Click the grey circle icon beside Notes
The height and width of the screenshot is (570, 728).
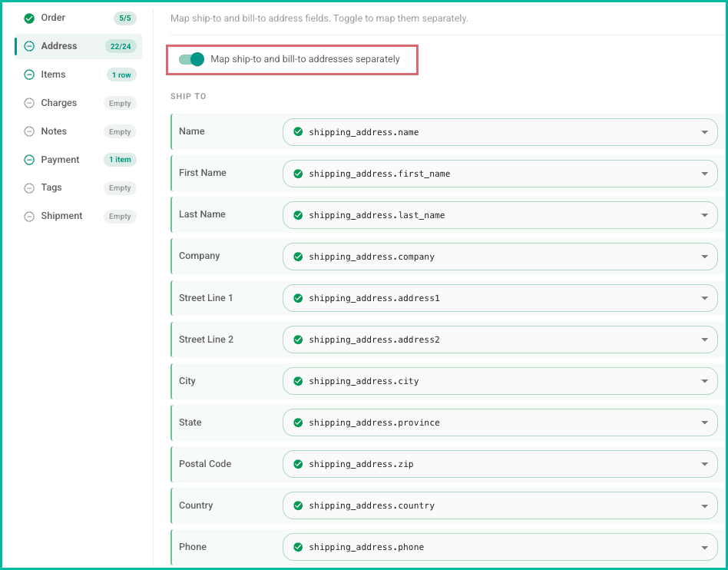click(x=29, y=131)
